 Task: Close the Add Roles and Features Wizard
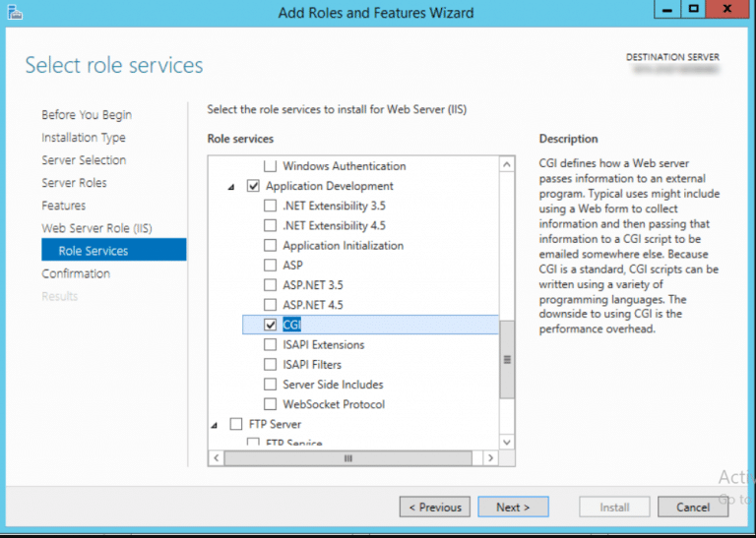(728, 10)
